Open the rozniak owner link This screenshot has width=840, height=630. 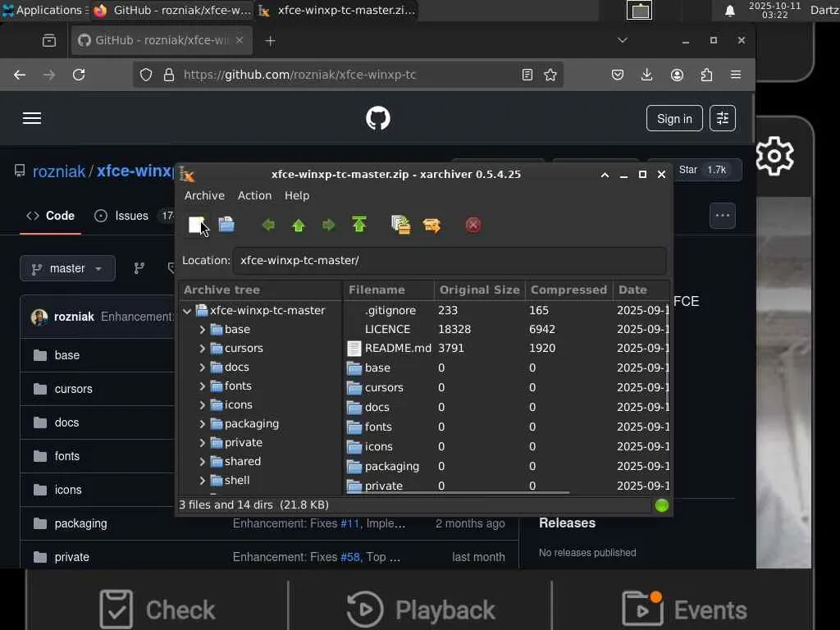(59, 171)
